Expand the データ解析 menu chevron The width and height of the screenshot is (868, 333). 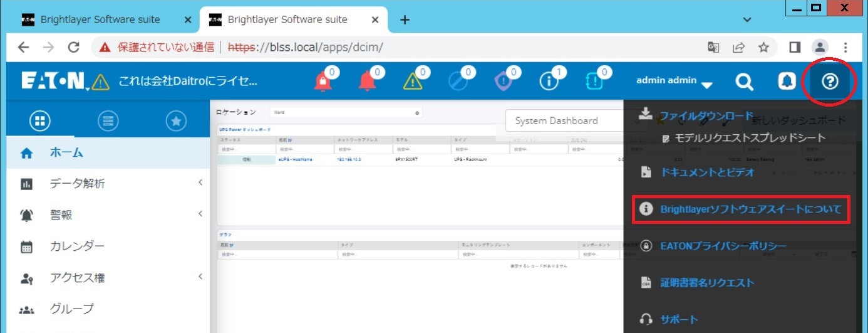(x=200, y=182)
